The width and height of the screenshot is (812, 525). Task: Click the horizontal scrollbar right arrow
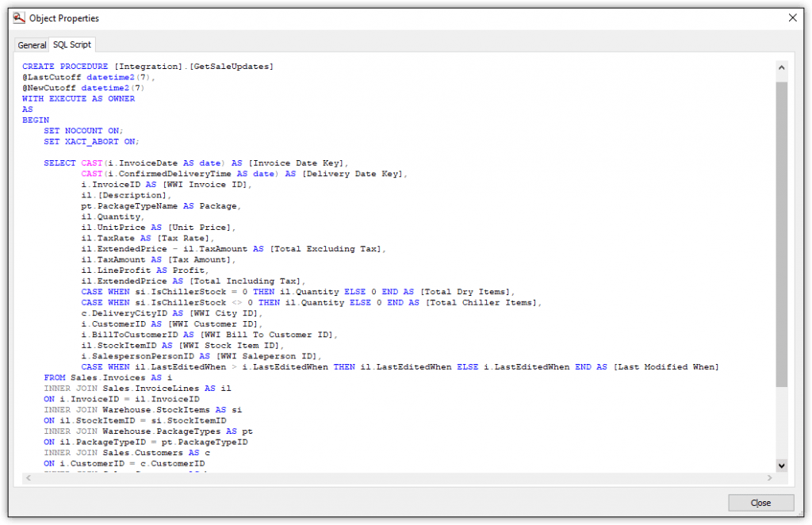pyautogui.click(x=769, y=477)
